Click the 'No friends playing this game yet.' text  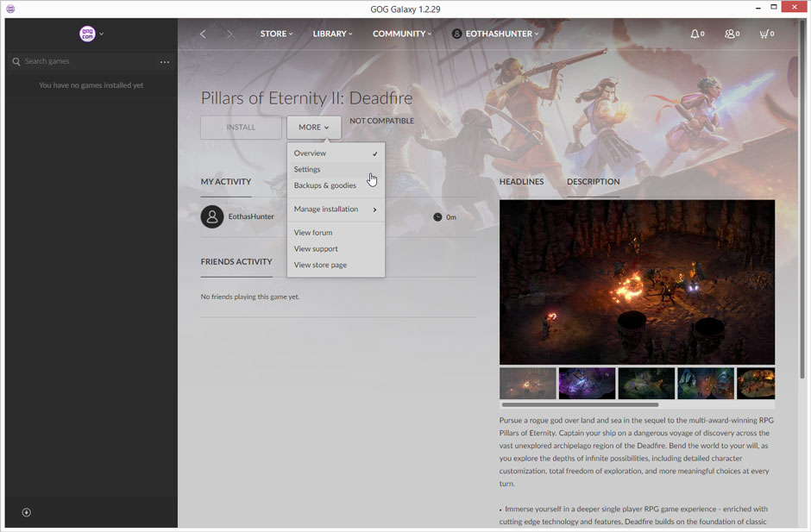(250, 297)
